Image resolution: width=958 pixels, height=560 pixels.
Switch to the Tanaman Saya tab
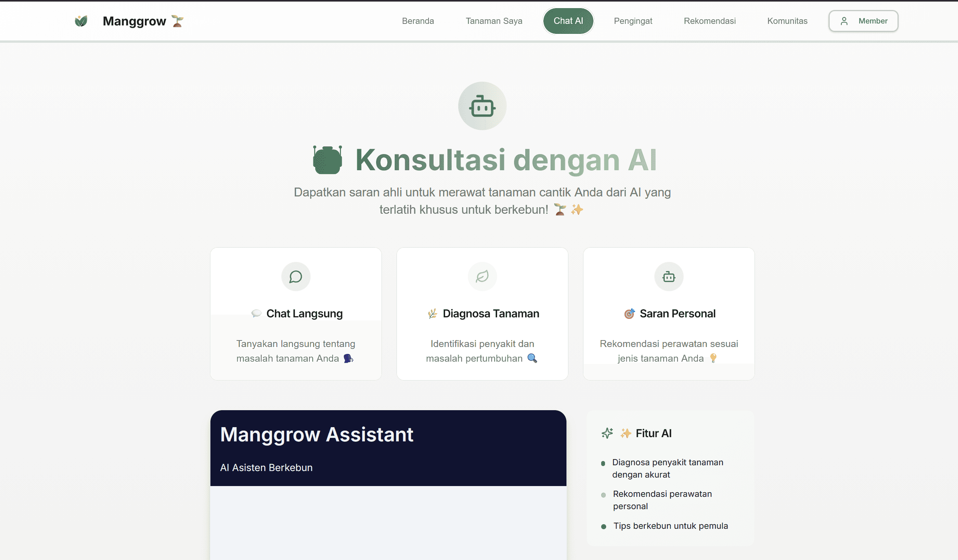coord(494,21)
